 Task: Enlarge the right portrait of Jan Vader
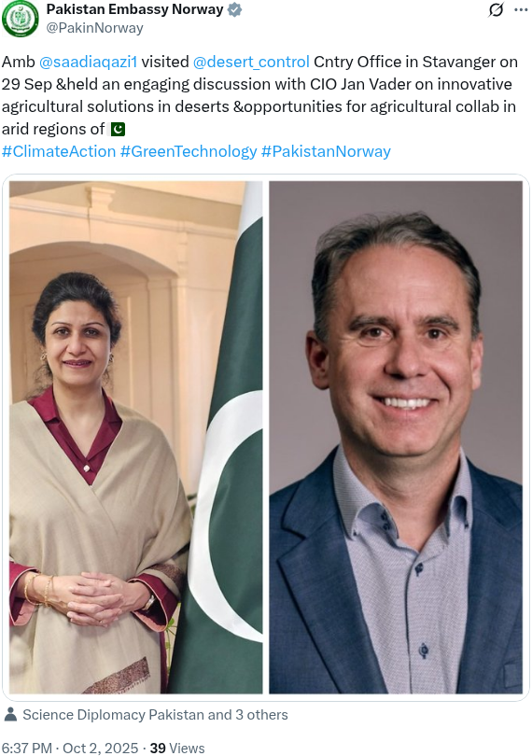tap(396, 438)
